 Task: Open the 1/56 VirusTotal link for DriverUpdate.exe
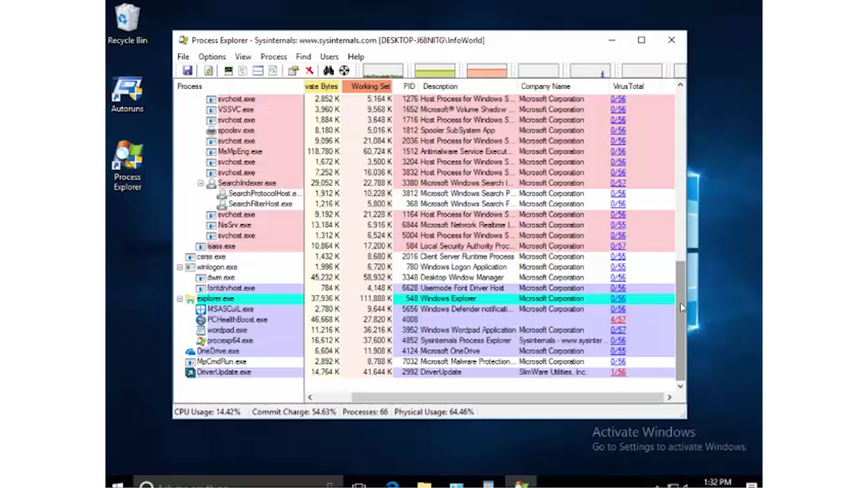(x=618, y=372)
